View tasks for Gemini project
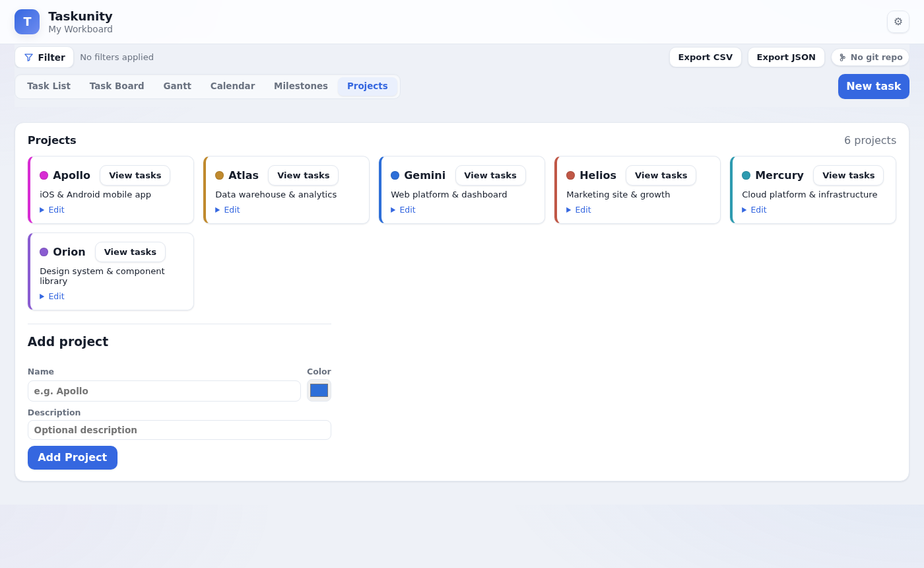 point(490,176)
